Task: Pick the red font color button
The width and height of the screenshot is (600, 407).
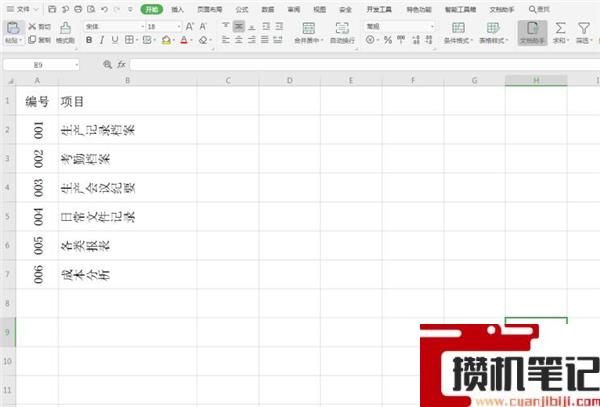Action: tap(184, 40)
